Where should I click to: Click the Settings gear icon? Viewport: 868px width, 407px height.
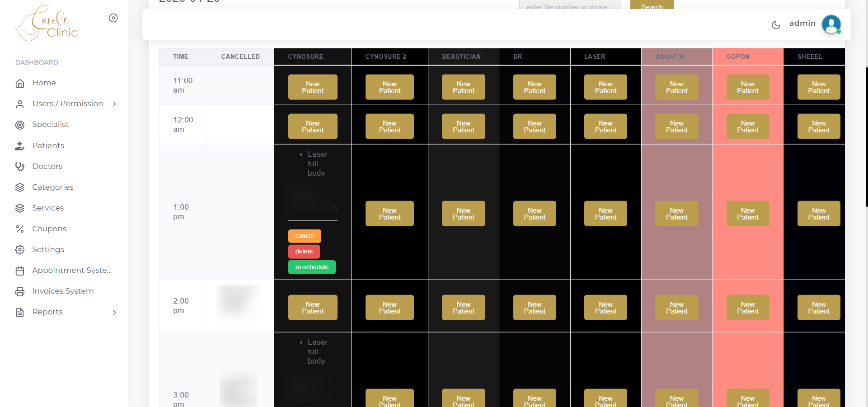(20, 250)
